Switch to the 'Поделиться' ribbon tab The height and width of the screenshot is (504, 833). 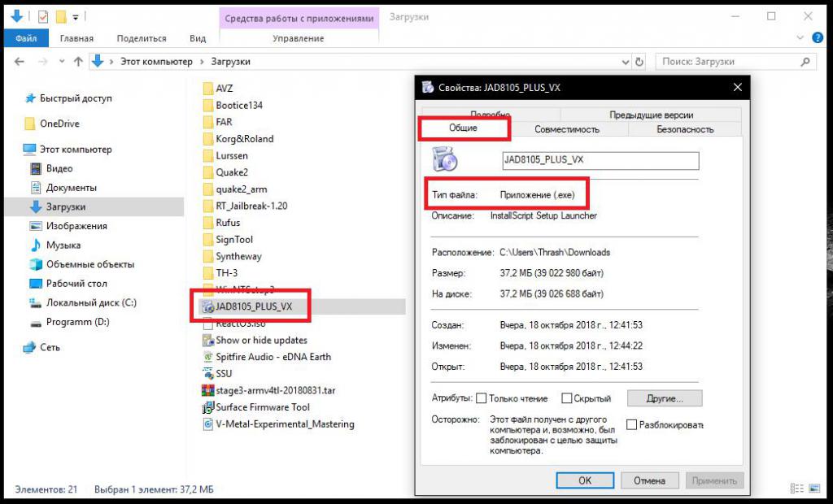coord(142,38)
